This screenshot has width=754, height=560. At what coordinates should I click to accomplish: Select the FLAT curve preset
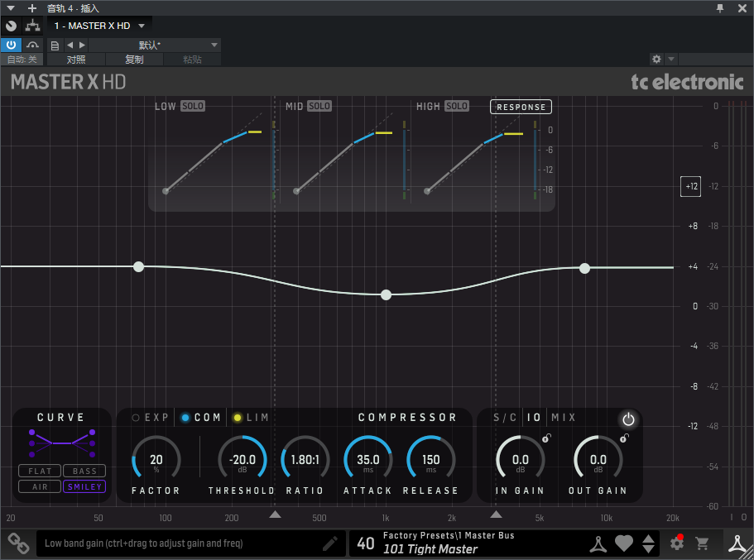pos(40,471)
